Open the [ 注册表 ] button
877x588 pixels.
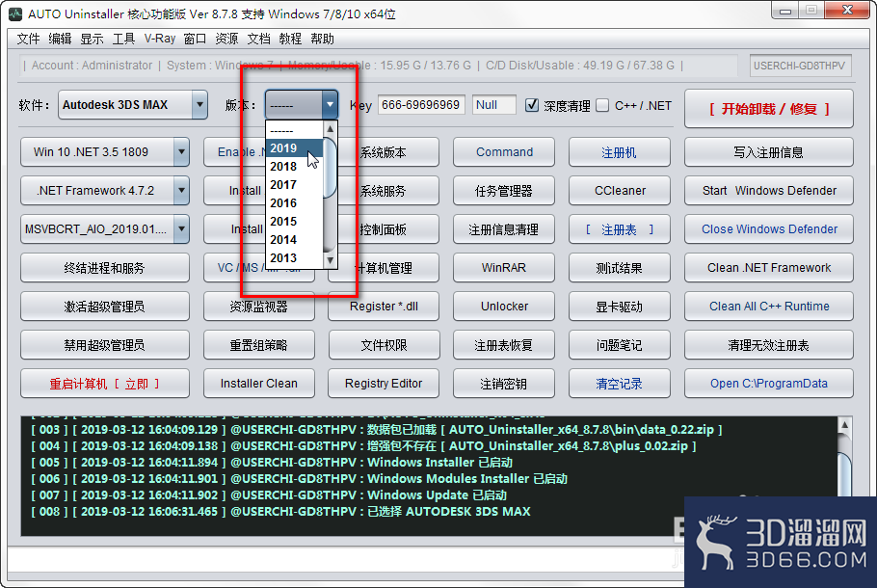pos(619,228)
